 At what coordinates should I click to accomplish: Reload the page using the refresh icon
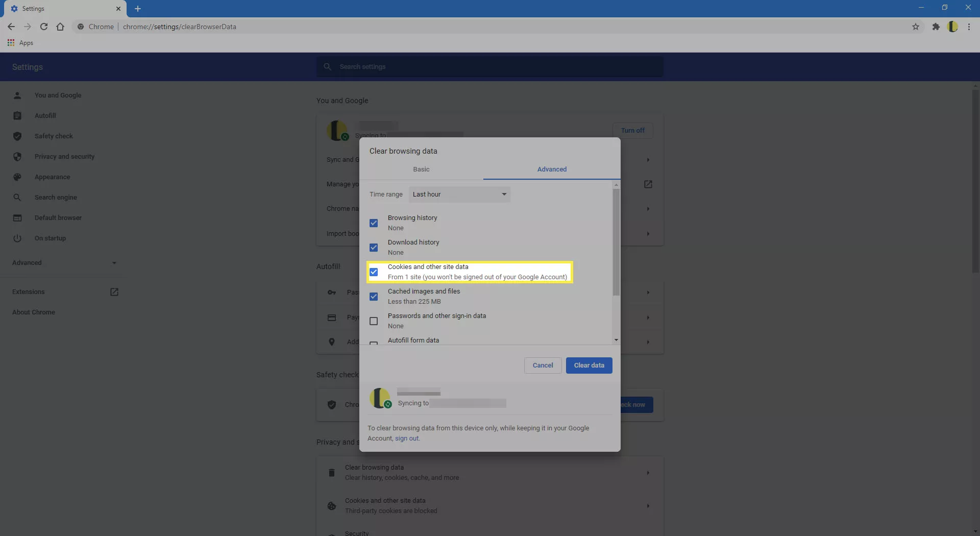pos(44,27)
